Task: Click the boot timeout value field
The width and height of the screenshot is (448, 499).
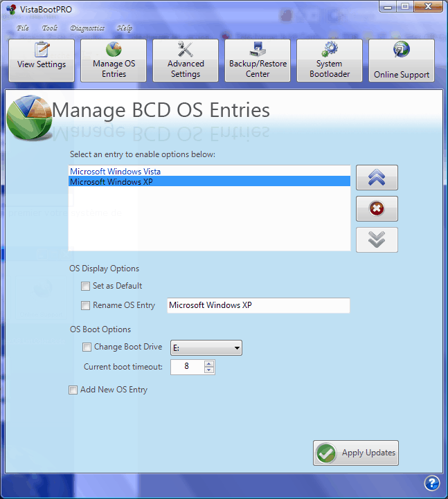Action: click(x=187, y=367)
